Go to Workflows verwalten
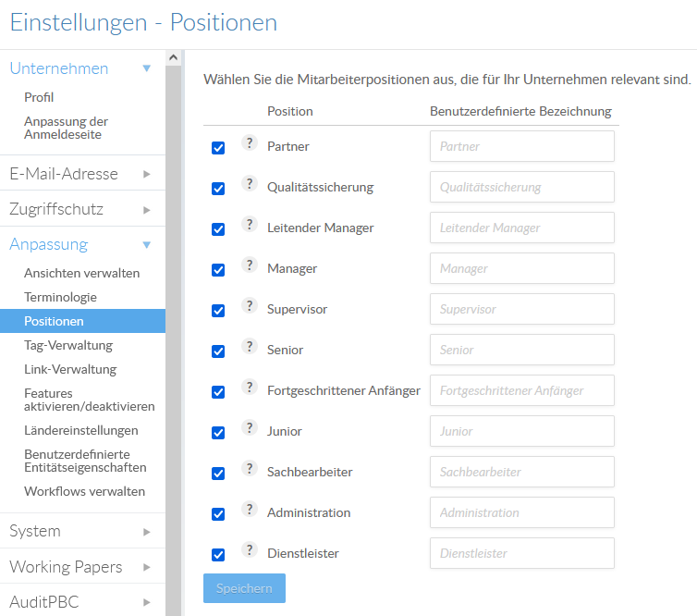 pos(84,491)
